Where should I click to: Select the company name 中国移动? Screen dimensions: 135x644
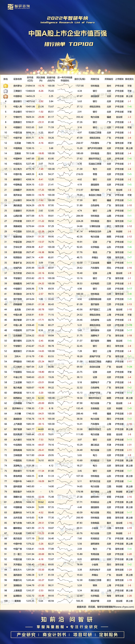[18, 96]
